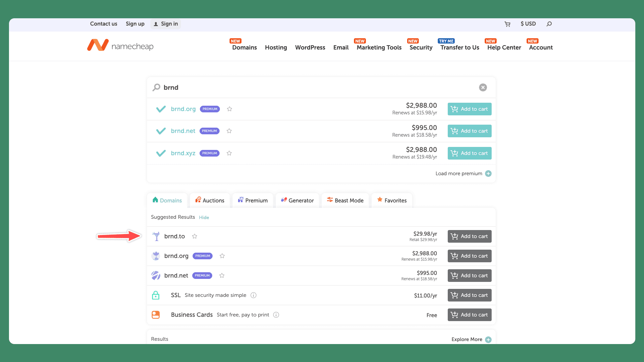Hide the Suggested Results section
The height and width of the screenshot is (362, 644).
(204, 217)
